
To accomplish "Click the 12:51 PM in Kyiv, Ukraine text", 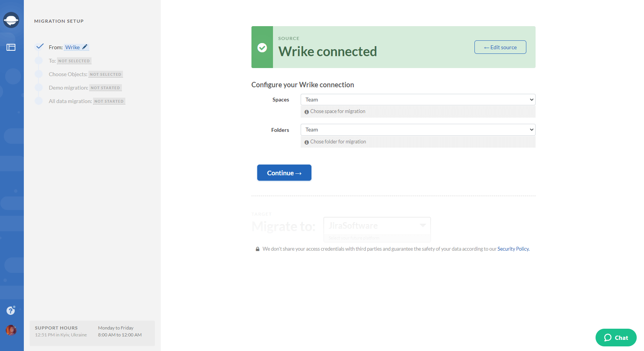I will coord(61,335).
